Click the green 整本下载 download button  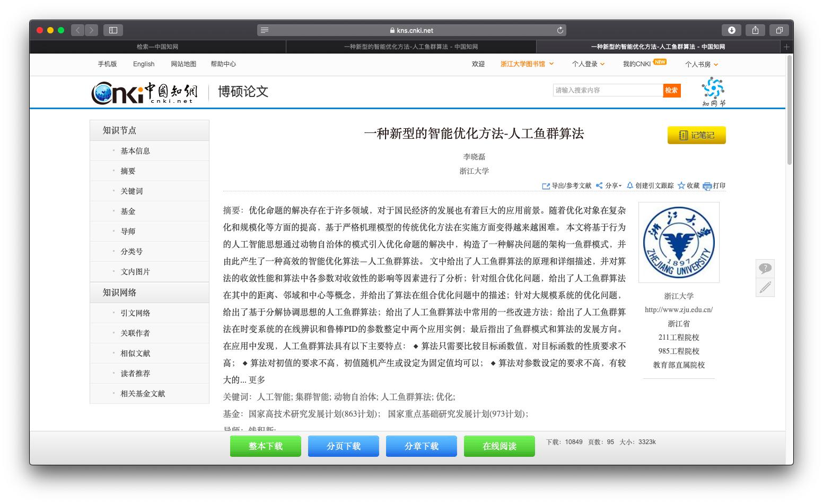pos(265,446)
